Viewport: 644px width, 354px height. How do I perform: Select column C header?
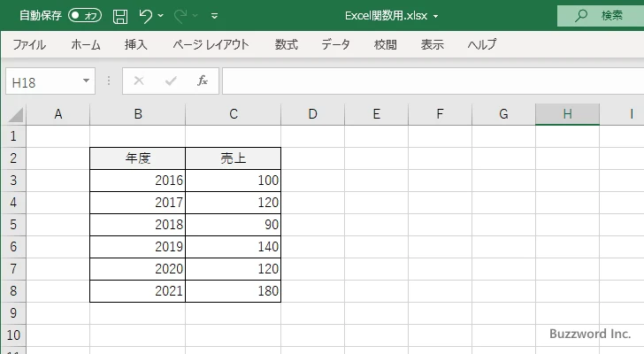point(234,114)
